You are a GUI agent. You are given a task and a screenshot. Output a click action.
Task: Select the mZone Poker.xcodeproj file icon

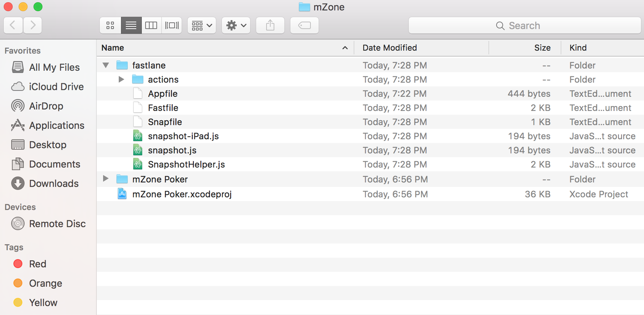(122, 194)
